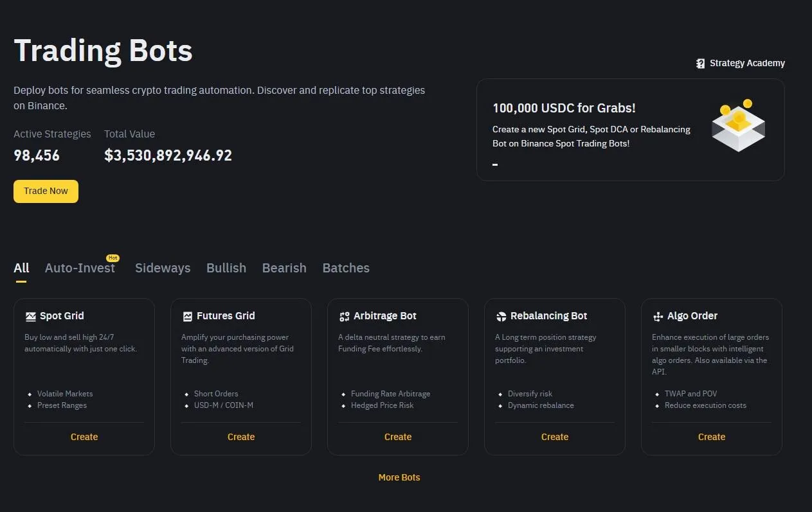
Task: Select the All filter tab
Action: (21, 268)
